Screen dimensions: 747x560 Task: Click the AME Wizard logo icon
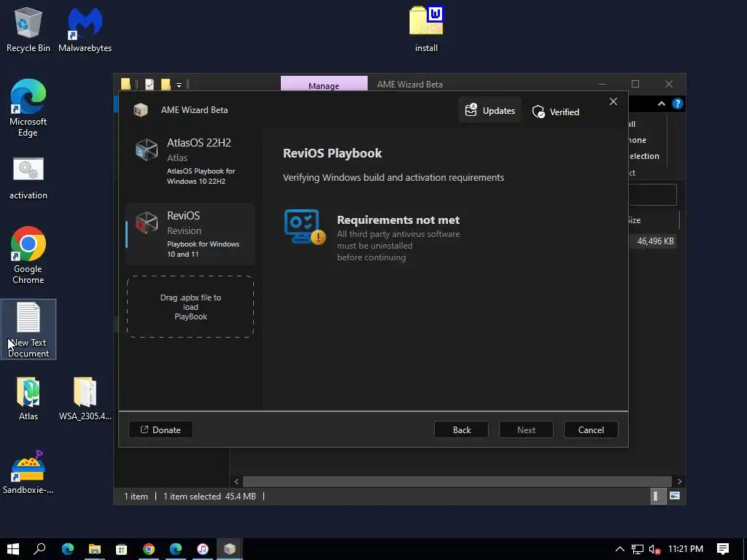point(141,110)
